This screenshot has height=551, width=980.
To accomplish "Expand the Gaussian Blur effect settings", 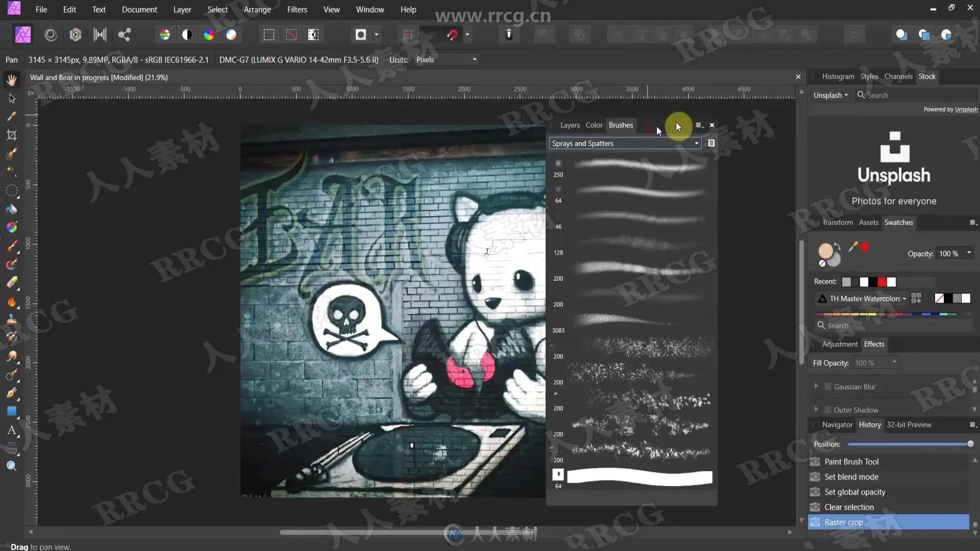I will (816, 386).
